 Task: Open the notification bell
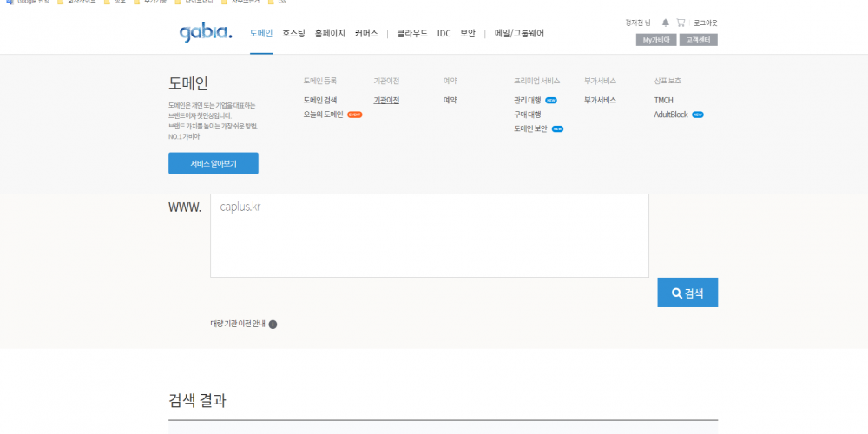tap(666, 23)
